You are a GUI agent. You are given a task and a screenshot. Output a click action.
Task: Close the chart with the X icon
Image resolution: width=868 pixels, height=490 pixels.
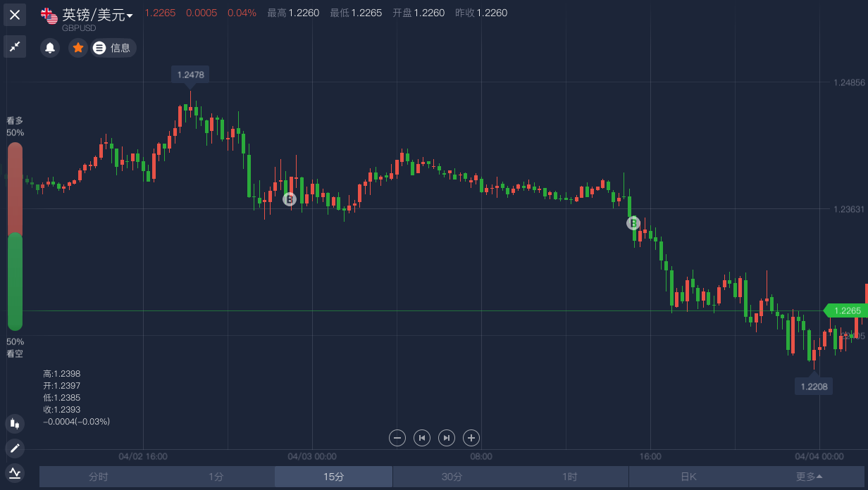click(x=15, y=15)
